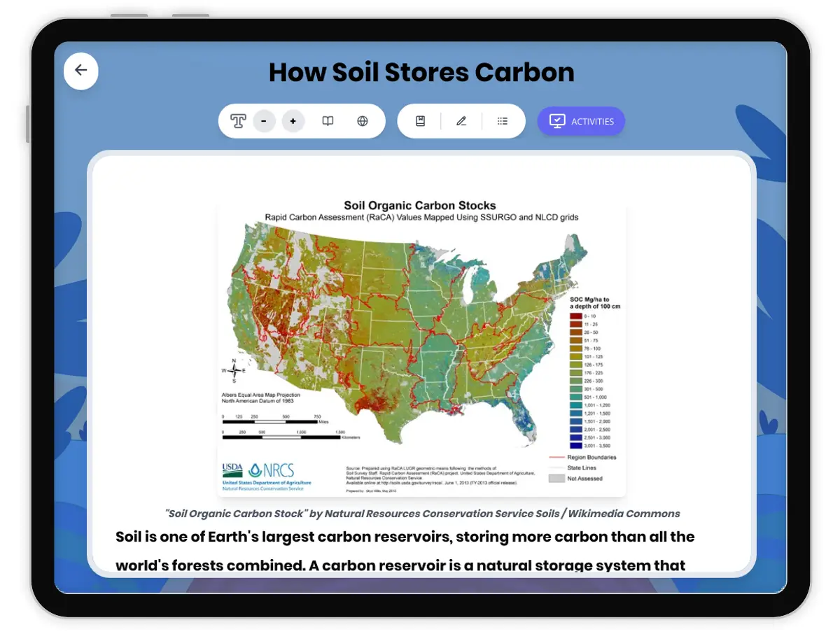This screenshot has height=634, width=840.
Task: Open the Activities button
Action: [x=581, y=121]
